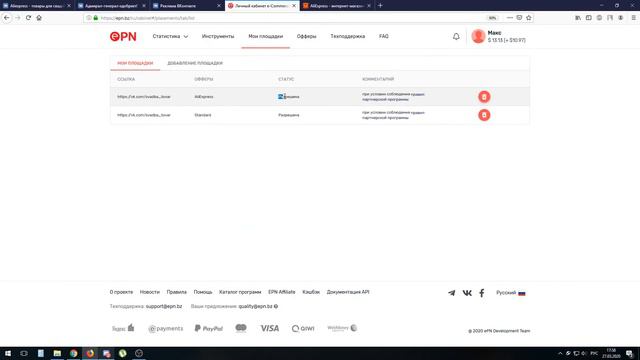
Task: Delete the AliExpress placement row
Action: click(x=484, y=97)
